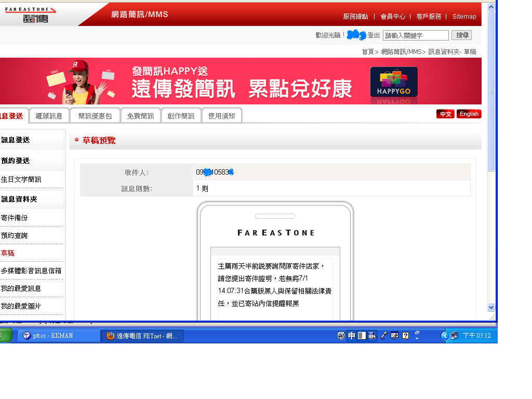Expand hidden tray icons arrow

click(445, 336)
